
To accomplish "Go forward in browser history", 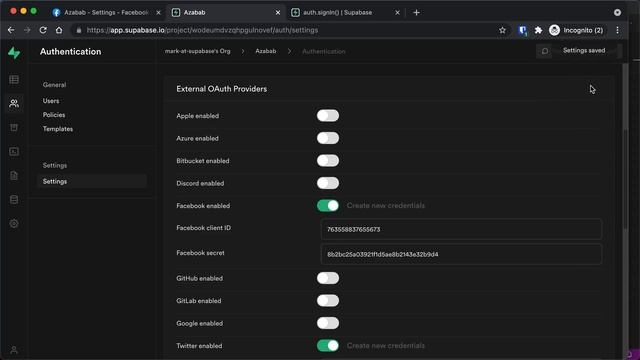I will [x=27, y=30].
